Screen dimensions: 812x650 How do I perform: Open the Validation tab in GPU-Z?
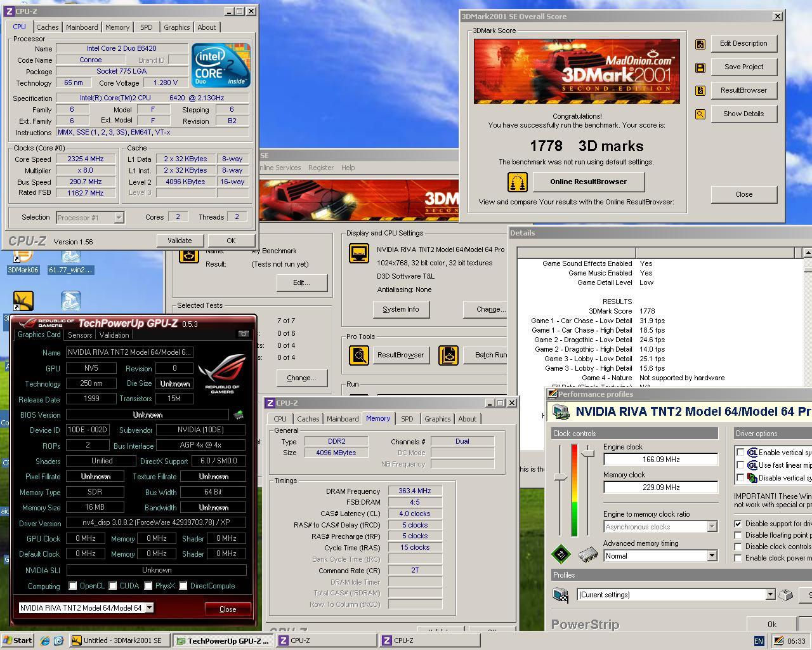point(114,335)
